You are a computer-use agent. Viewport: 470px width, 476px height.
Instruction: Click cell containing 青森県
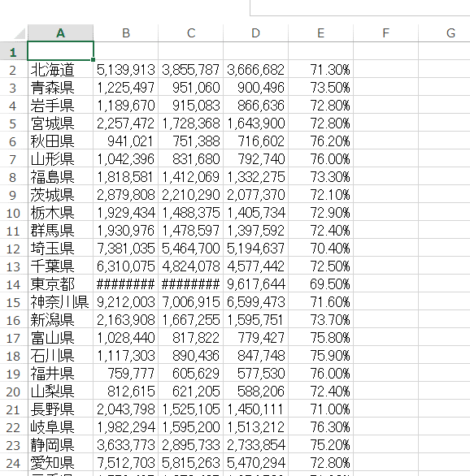pyautogui.click(x=60, y=88)
